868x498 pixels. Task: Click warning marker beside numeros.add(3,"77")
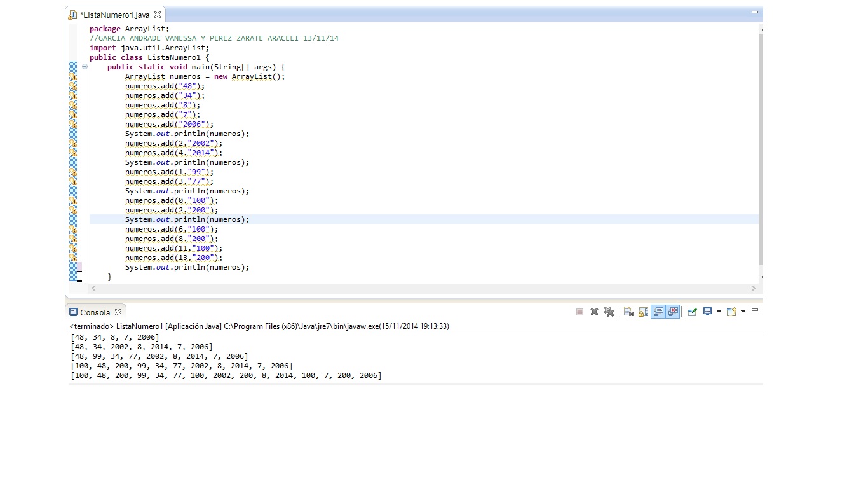pos(73,181)
